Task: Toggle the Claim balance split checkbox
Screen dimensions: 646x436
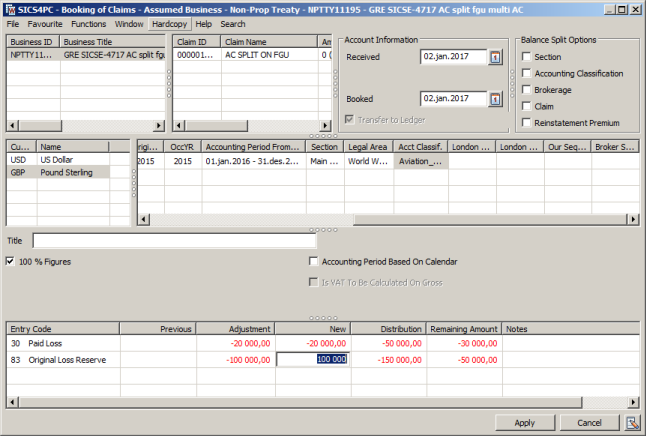Action: (x=526, y=106)
